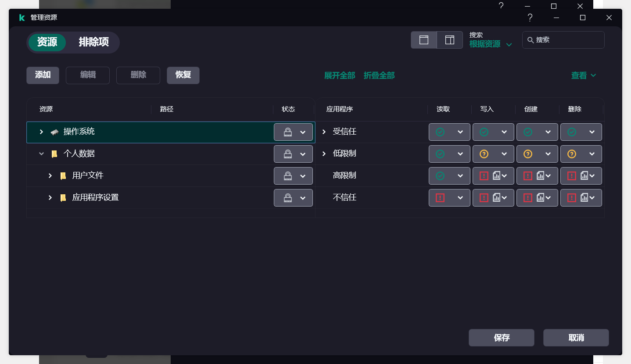Toggle the lock status for 操作系统

coord(288,132)
